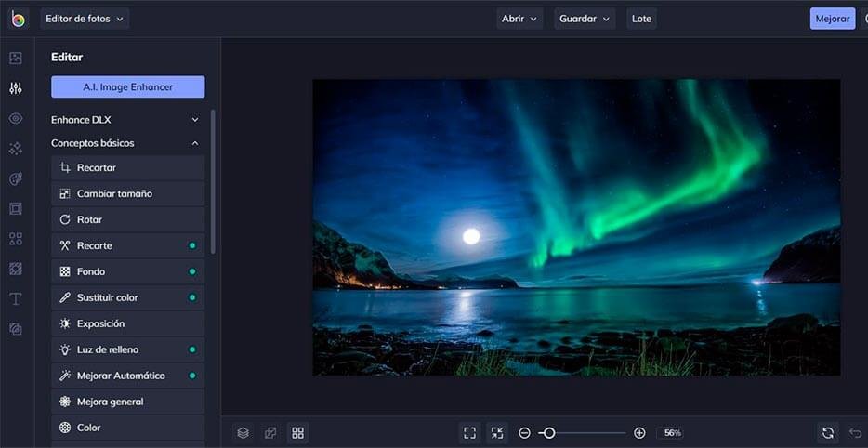Click the zoom in plus icon
This screenshot has width=868, height=448.
[639, 433]
